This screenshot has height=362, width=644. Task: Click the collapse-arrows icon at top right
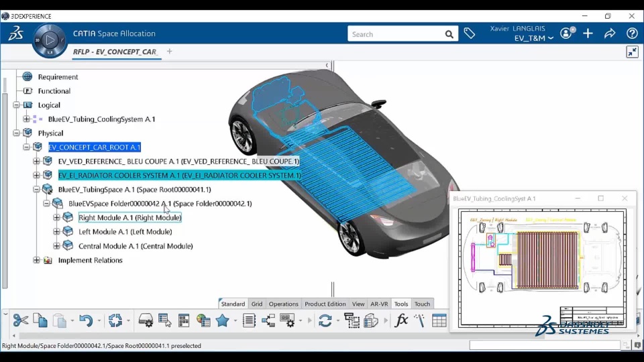point(632,52)
